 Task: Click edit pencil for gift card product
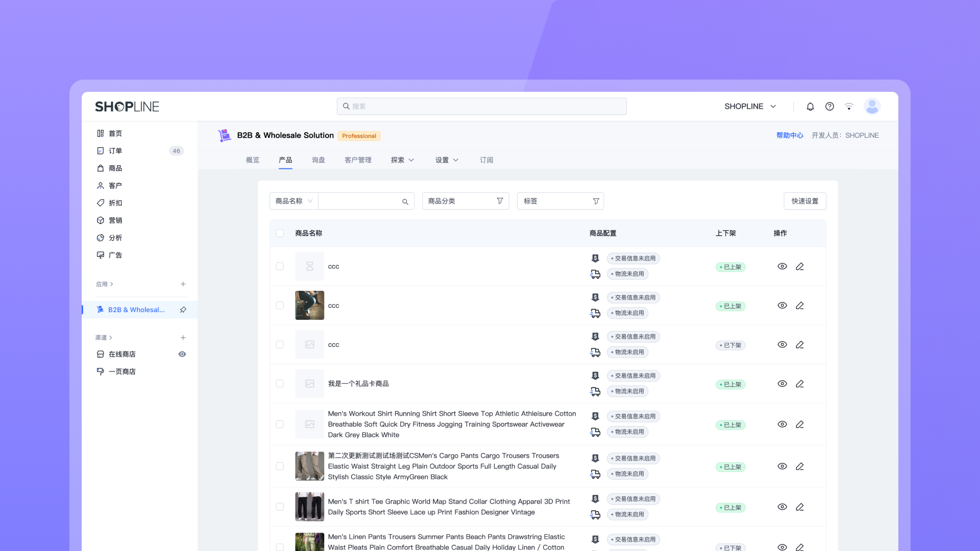coord(800,384)
